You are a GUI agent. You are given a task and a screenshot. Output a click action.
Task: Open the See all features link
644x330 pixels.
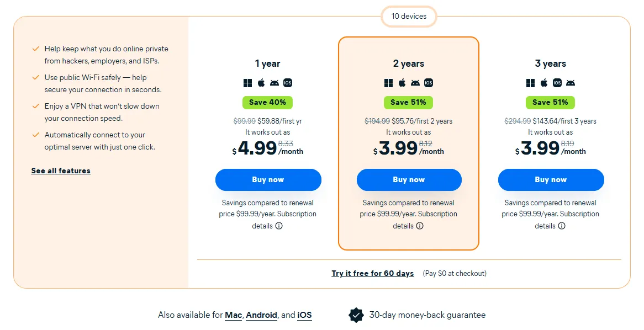tap(61, 171)
